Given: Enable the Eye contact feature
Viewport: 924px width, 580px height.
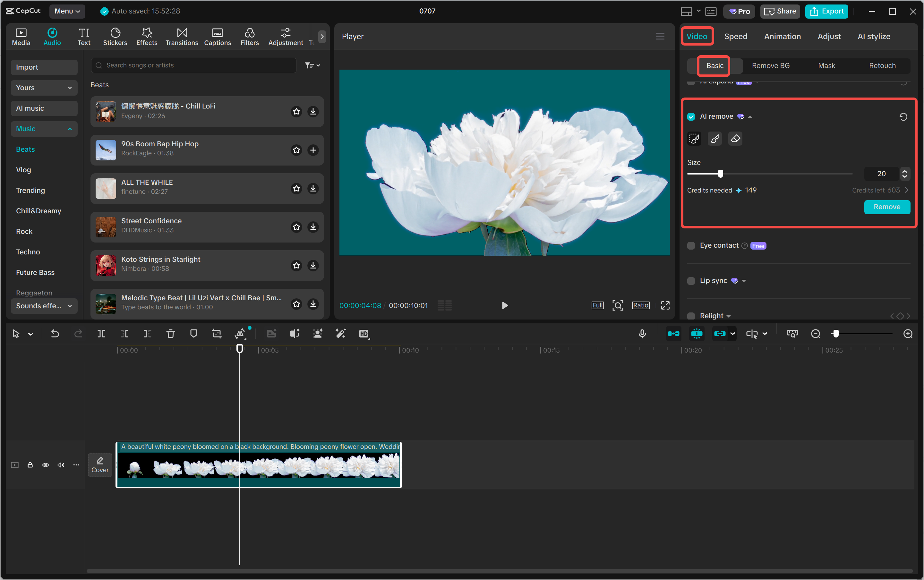Looking at the screenshot, I should 691,245.
